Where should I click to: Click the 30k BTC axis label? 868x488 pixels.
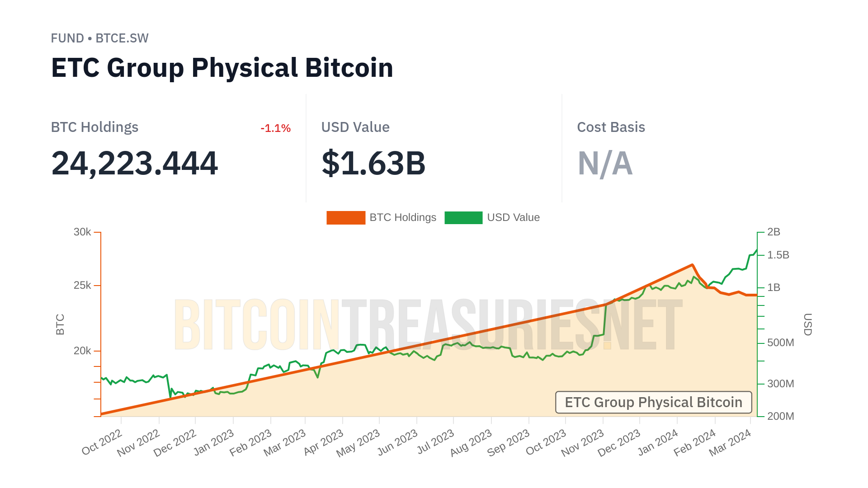(82, 232)
